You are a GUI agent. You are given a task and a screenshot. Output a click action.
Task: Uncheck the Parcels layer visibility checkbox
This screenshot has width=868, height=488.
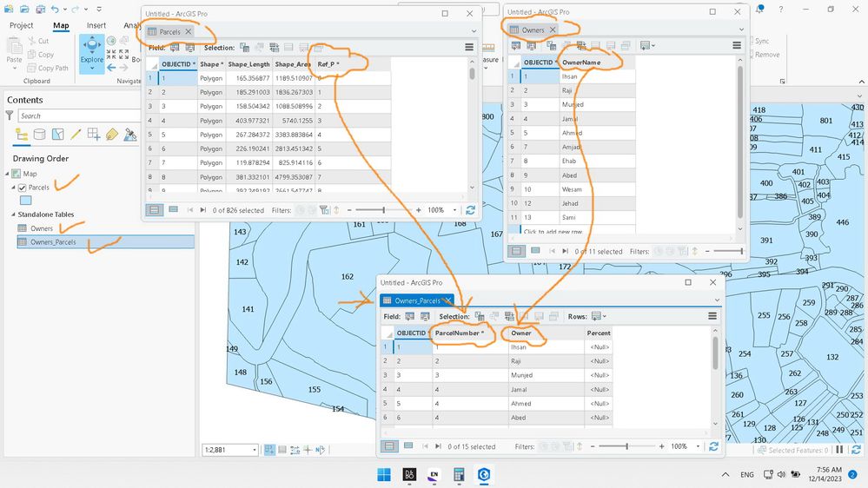(23, 188)
